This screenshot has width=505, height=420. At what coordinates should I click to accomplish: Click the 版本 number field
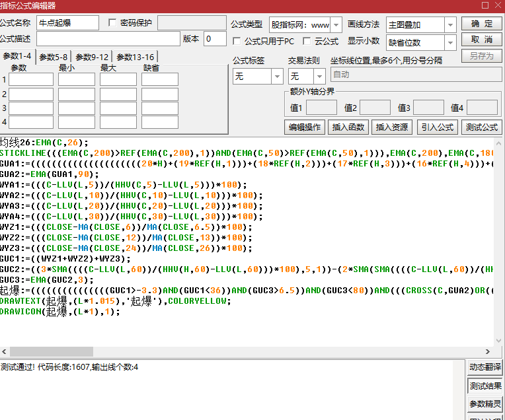(x=215, y=39)
